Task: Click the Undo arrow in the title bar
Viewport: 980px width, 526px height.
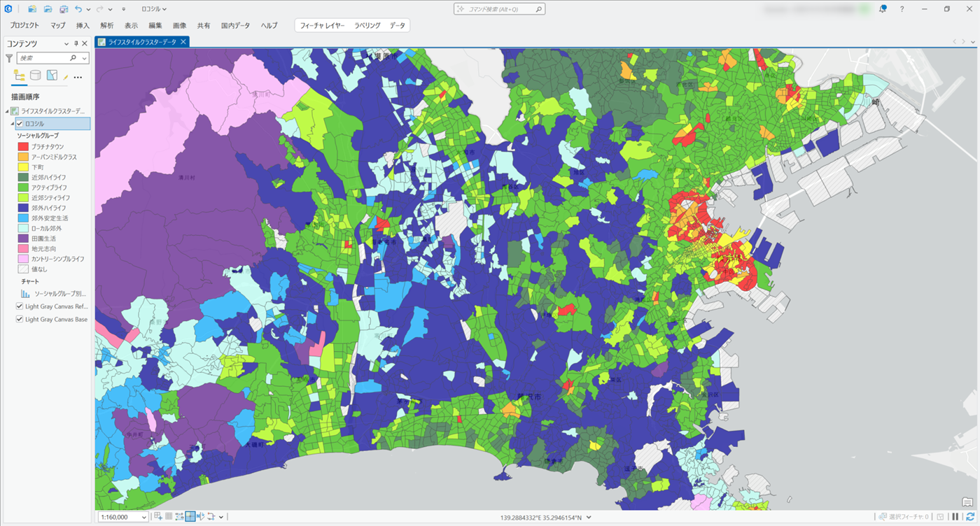Action: (x=78, y=9)
